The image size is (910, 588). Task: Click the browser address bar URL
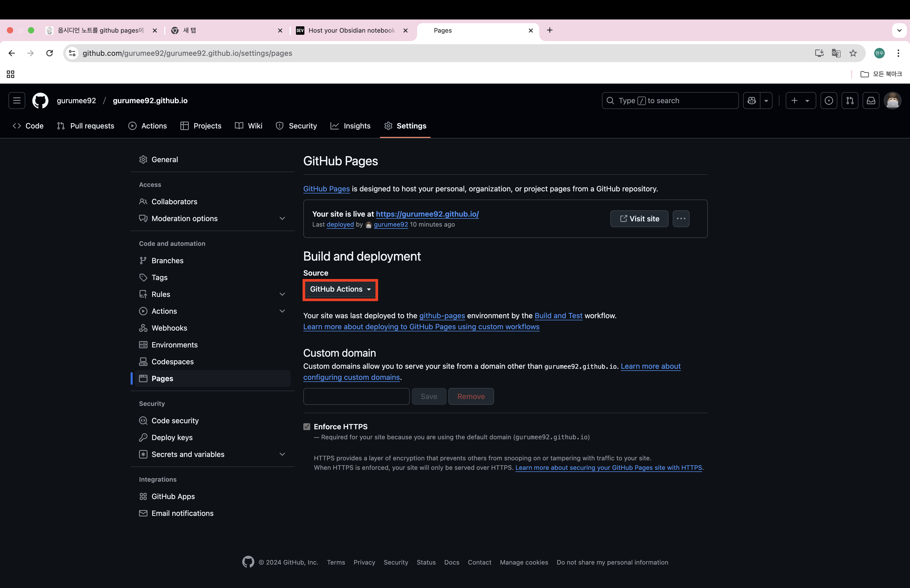pos(187,53)
